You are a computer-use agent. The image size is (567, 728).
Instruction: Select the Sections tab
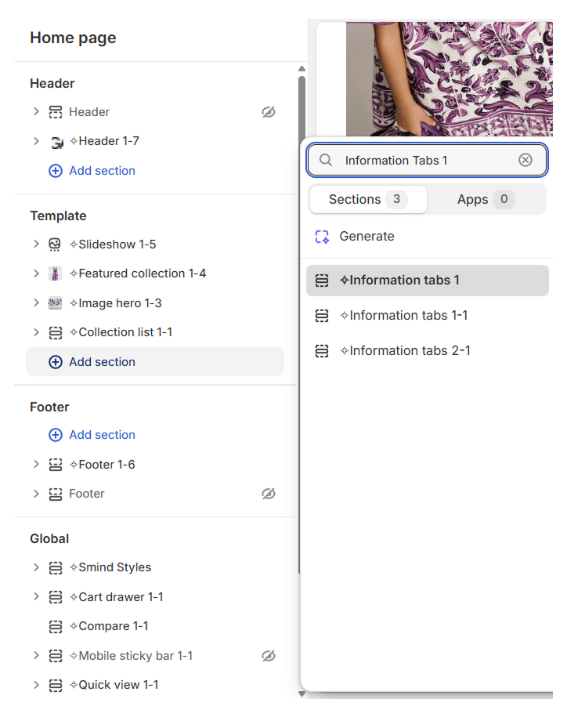click(368, 200)
